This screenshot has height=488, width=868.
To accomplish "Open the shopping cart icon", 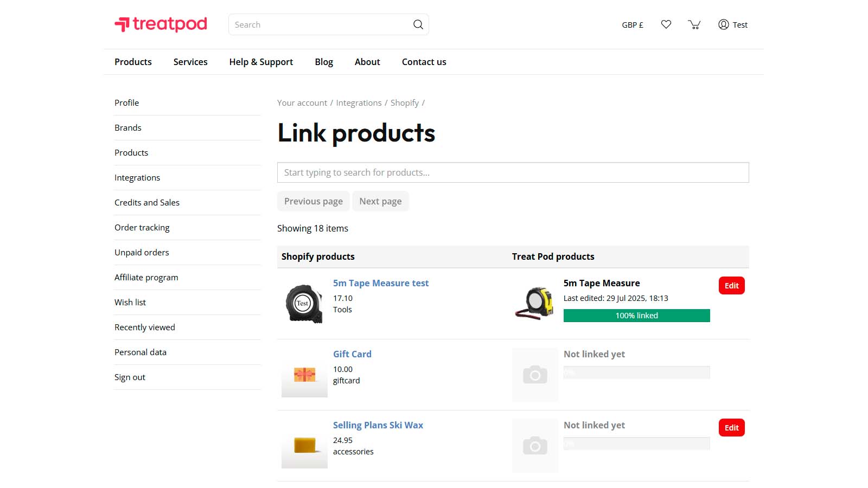I will (694, 24).
